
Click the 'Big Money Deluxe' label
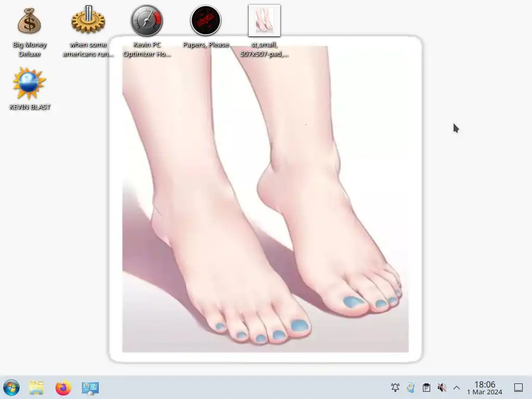click(x=30, y=49)
